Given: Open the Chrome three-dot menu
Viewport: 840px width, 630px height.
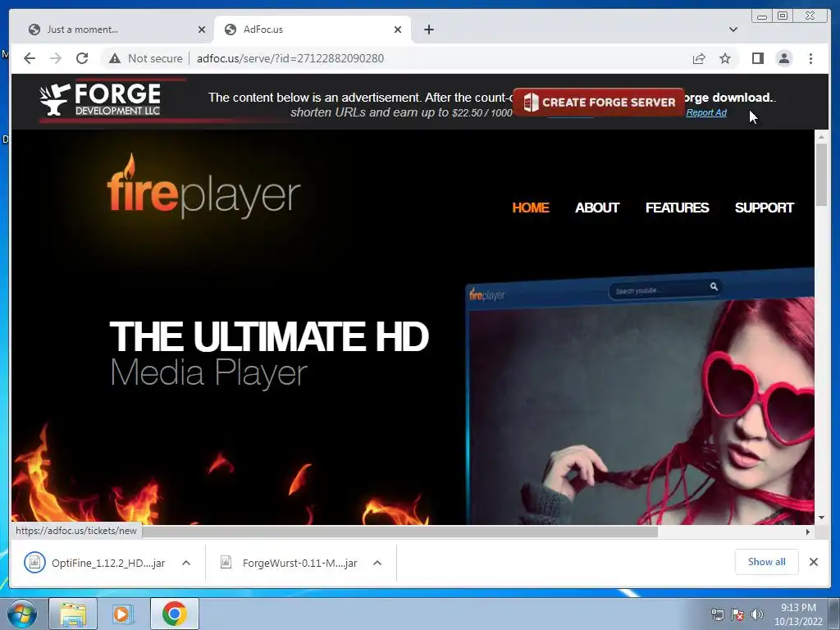Looking at the screenshot, I should (x=810, y=58).
